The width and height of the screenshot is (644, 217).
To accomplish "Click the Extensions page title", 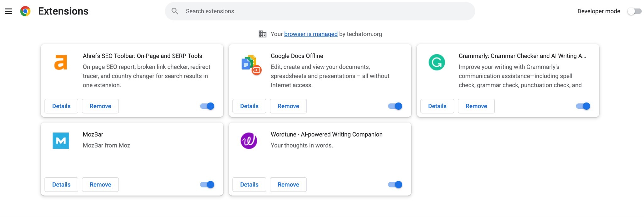I will point(63,11).
